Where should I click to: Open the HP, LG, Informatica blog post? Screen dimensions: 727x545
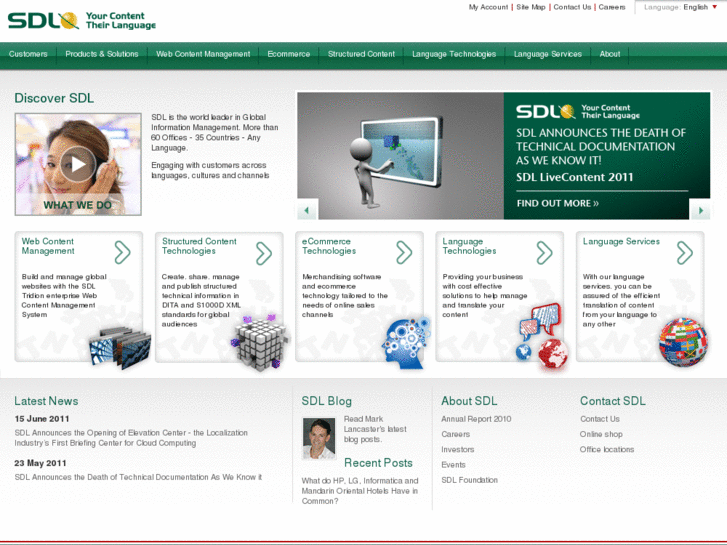point(360,491)
